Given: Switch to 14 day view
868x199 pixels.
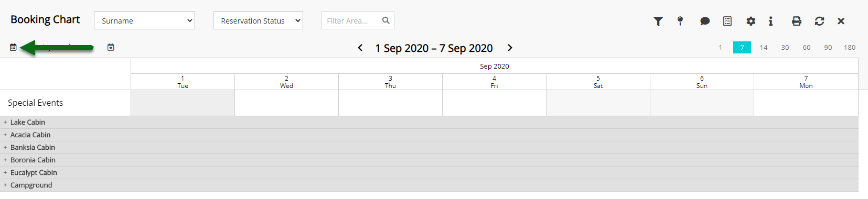Looking at the screenshot, I should (764, 47).
